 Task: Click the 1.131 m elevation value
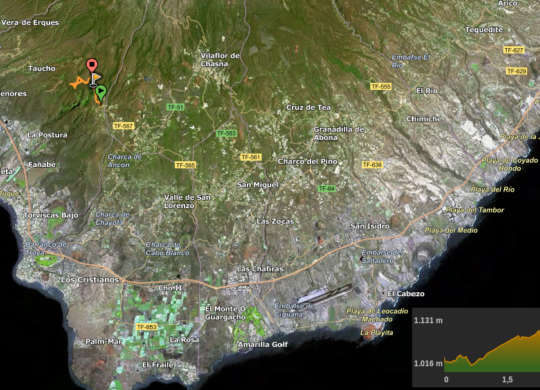pyautogui.click(x=428, y=321)
